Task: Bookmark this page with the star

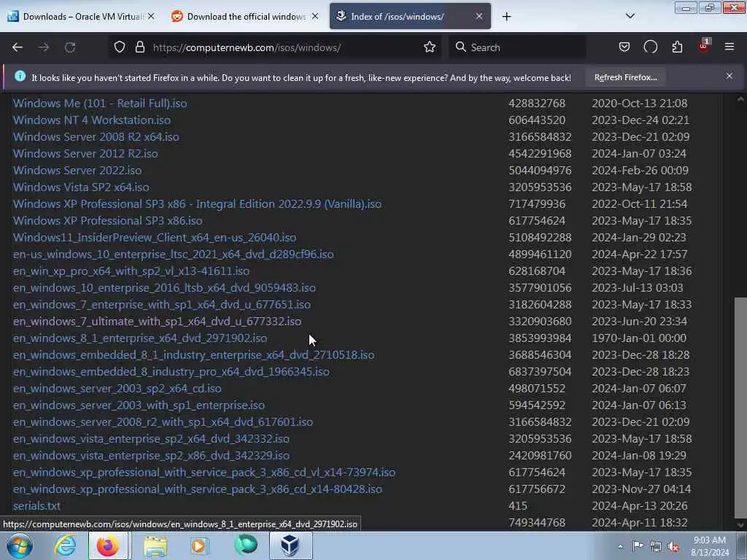Action: (430, 47)
